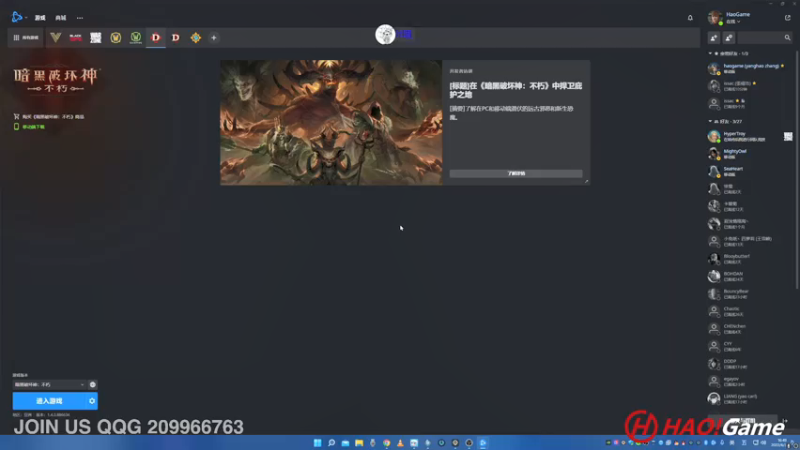Select the gold World of Warcraft icon
This screenshot has width=800, height=450.
pos(116,38)
